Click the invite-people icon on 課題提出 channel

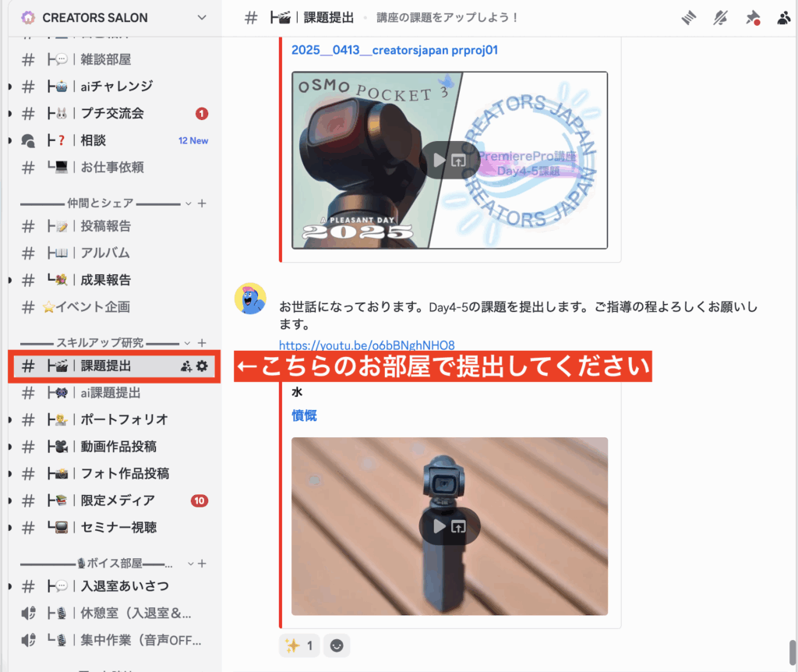pos(186,366)
